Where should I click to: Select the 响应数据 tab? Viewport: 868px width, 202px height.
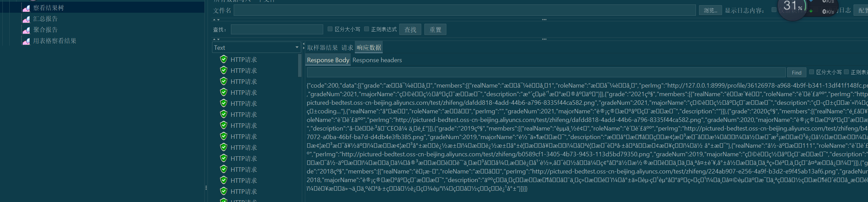tap(369, 47)
